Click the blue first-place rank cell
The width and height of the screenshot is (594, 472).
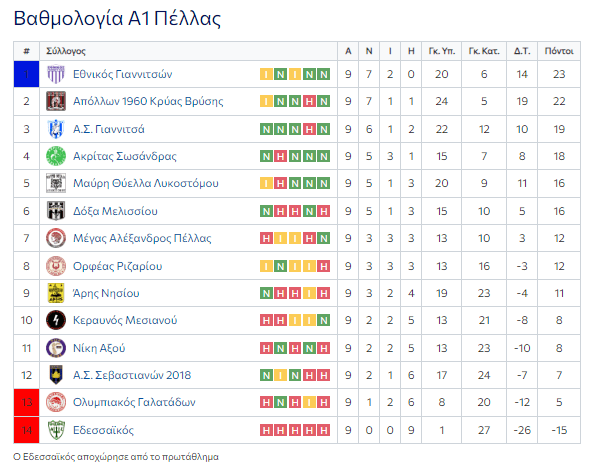[x=27, y=74]
